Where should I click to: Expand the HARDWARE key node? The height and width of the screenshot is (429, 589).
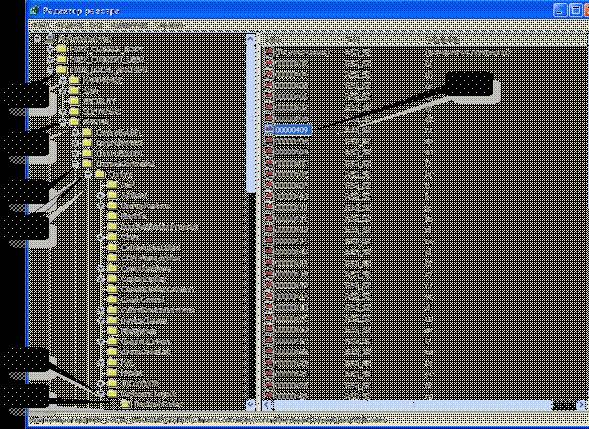tap(63, 80)
